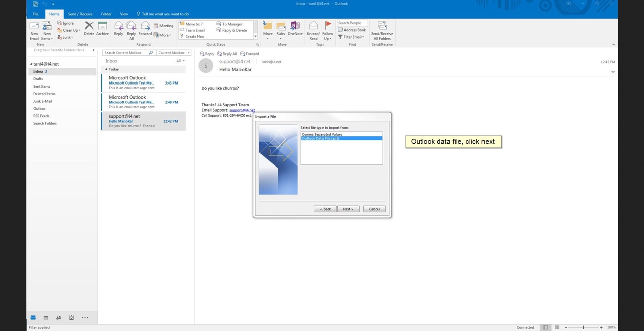
Task: Click Send/Receive All Folders icon
Action: click(382, 31)
